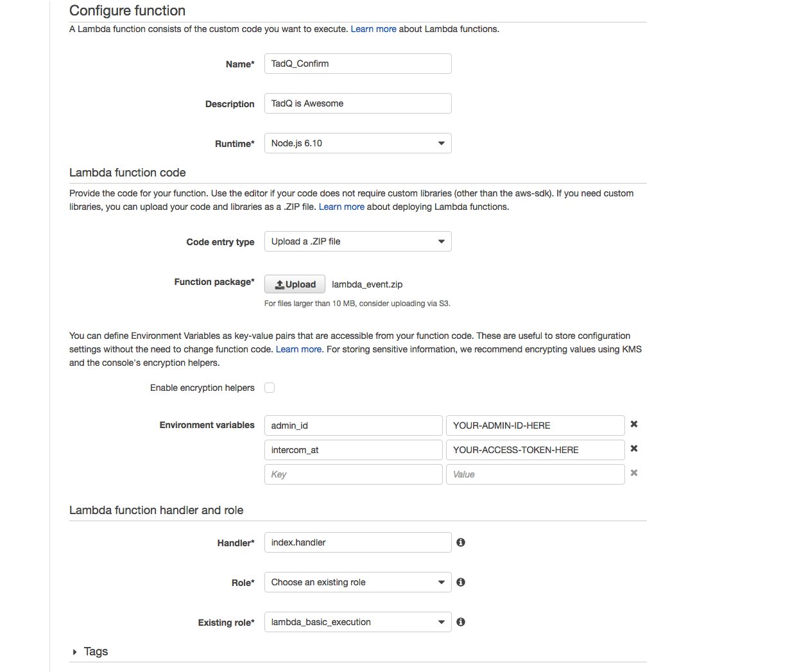Click the Name field containing TadQ_Confirm
Screen dimensions: 799x672
pos(357,64)
